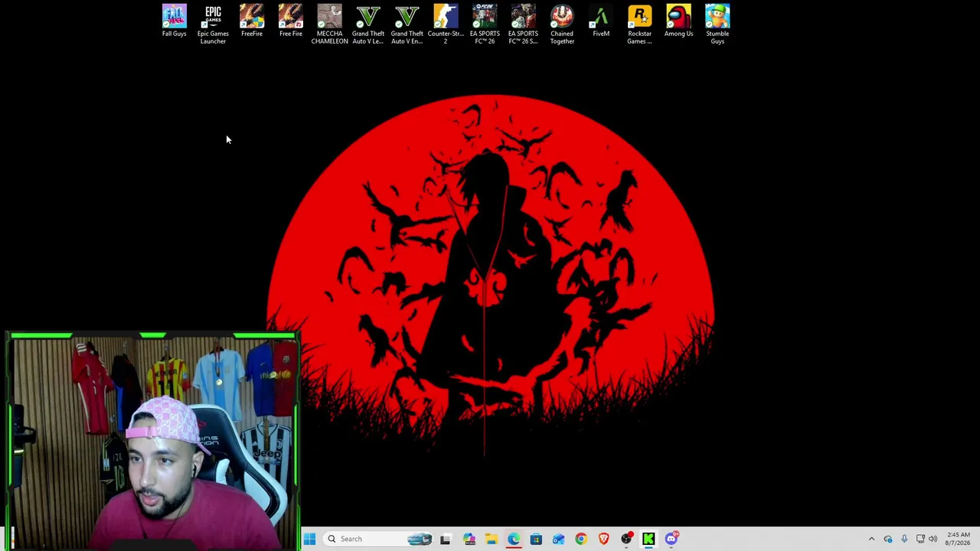Open the clock showing 2:45 AM
The height and width of the screenshot is (551, 980).
(x=958, y=539)
